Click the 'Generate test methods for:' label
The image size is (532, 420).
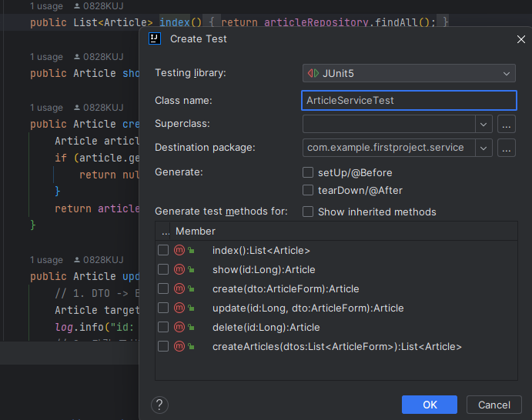pos(221,212)
